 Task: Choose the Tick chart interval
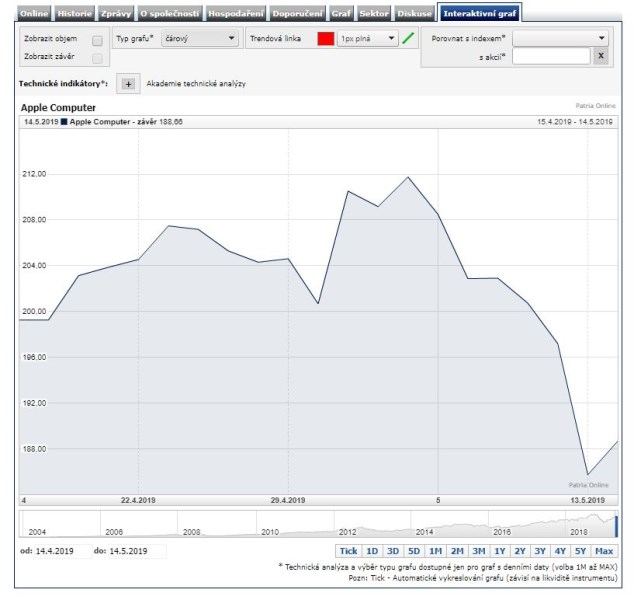click(x=348, y=551)
